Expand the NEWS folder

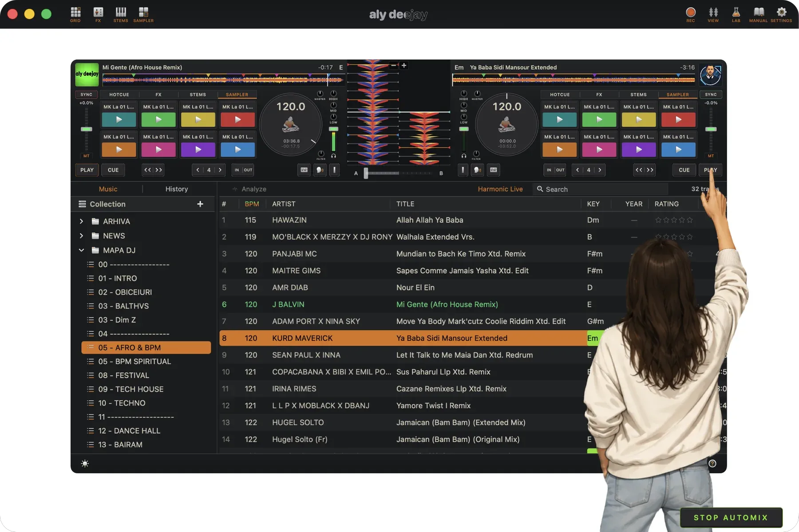(81, 236)
